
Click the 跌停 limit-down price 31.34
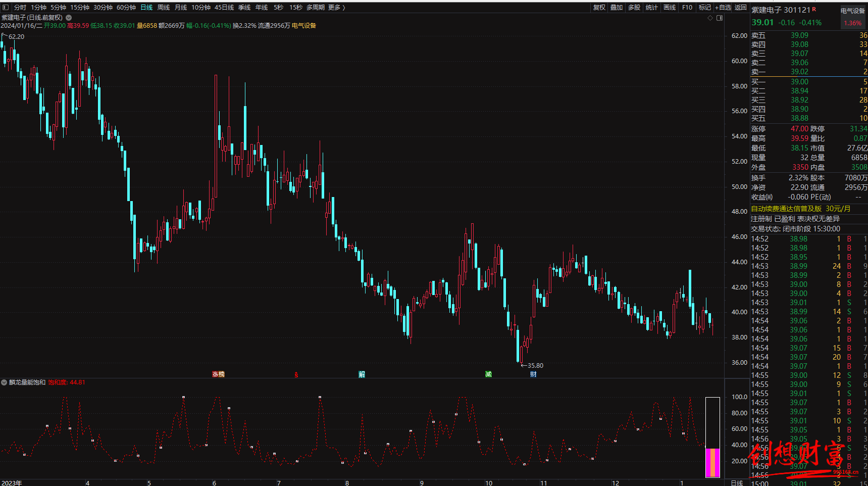coord(858,129)
